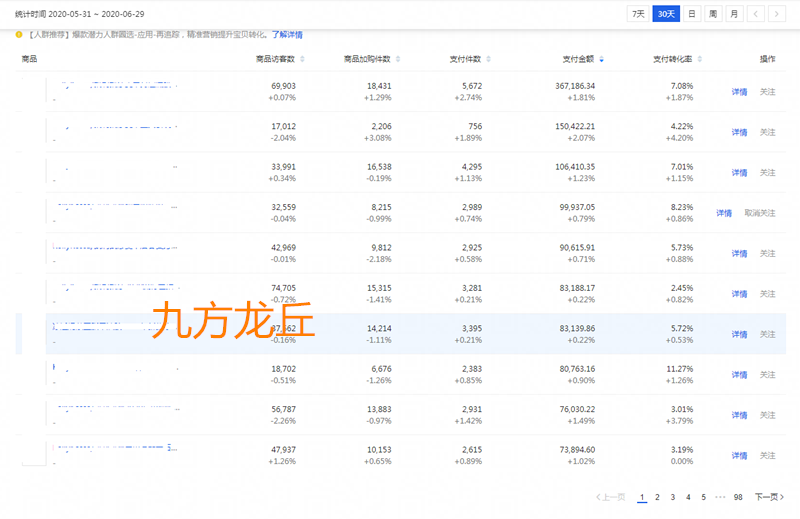Viewport: 800px width, 519px height.
Task: Click visitor count 56,787 cell
Action: (283, 409)
